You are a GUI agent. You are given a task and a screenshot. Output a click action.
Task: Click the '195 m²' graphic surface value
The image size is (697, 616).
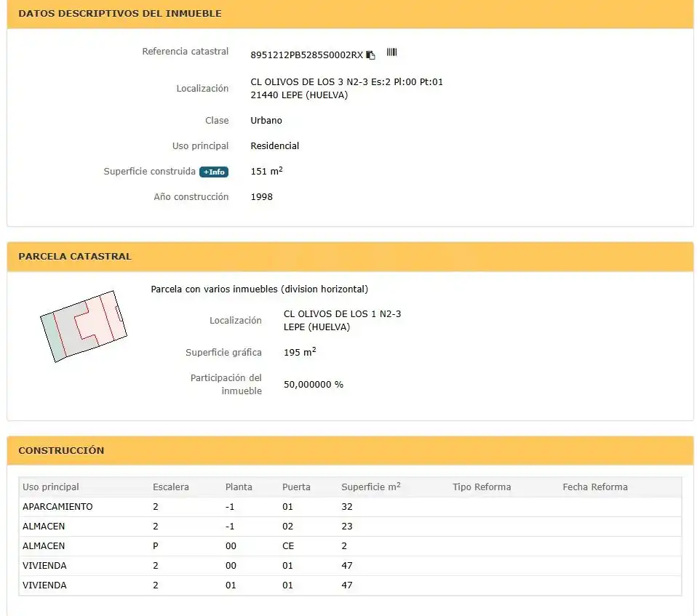(x=300, y=352)
